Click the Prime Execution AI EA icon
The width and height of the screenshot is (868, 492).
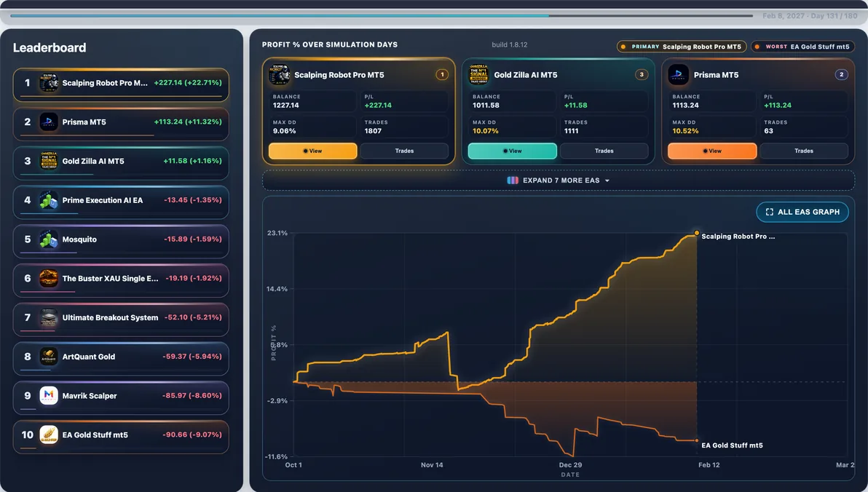click(x=49, y=200)
